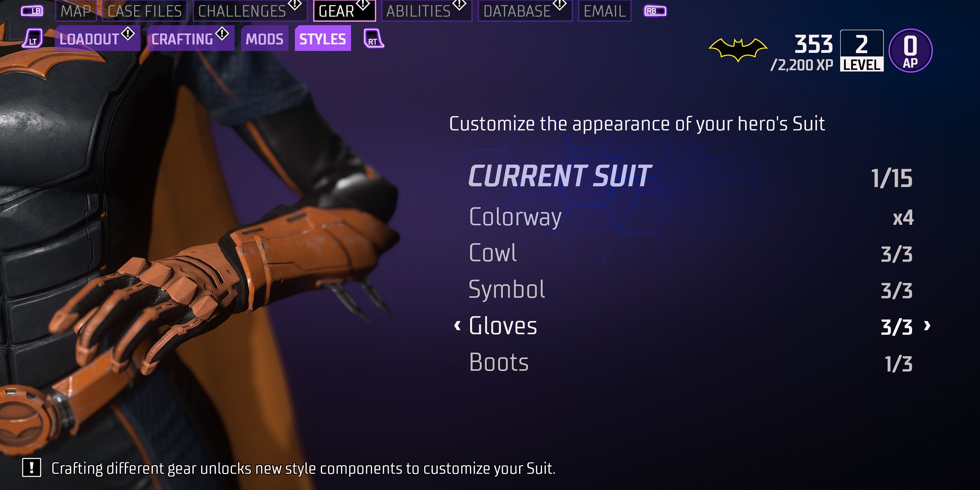Click the Level 2 badge
The image size is (980, 490).
(x=862, y=51)
